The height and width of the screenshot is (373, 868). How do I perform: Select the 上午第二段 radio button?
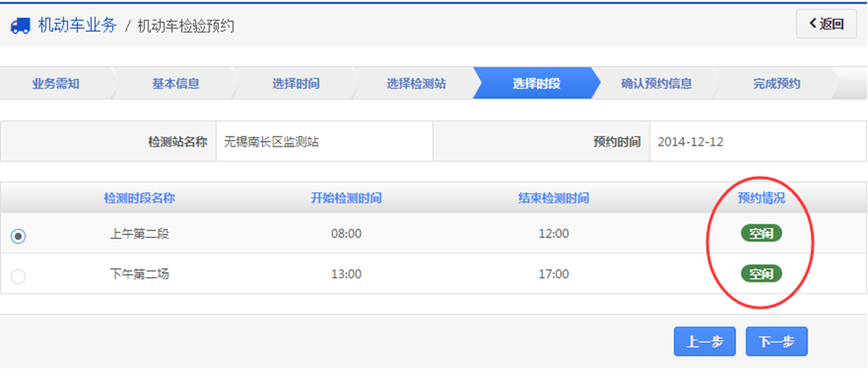coord(18,236)
